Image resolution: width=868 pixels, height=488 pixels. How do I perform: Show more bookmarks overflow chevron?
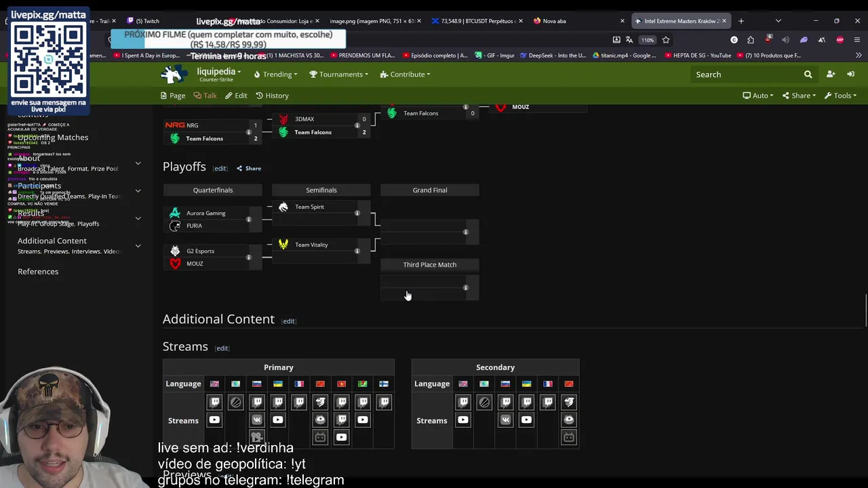coord(859,56)
